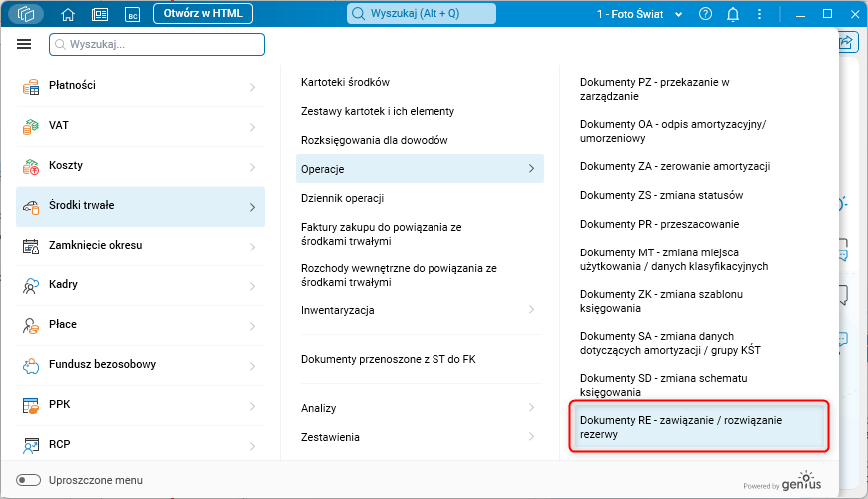The height and width of the screenshot is (499, 868).
Task: Collapse the hamburger menu icon
Action: pos(24,44)
